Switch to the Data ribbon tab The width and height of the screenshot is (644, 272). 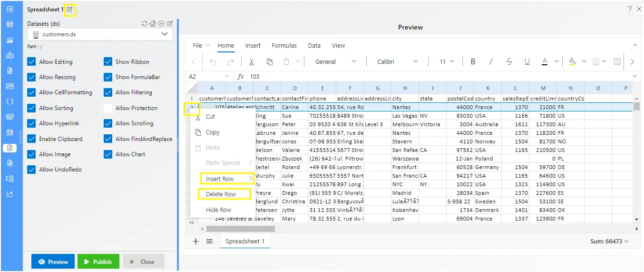click(x=314, y=46)
